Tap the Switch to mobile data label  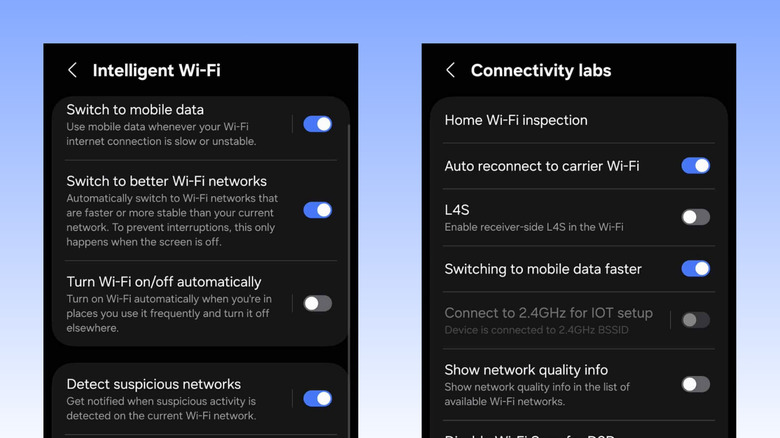point(135,109)
